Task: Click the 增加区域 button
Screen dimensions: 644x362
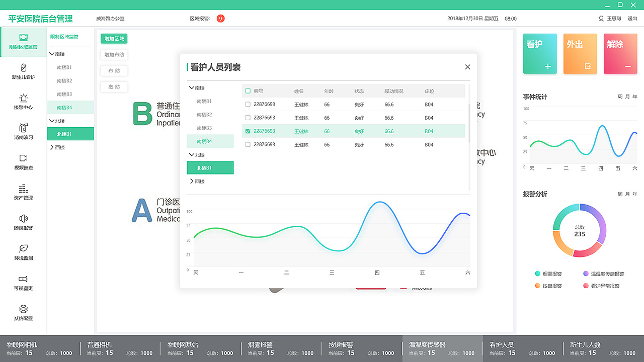Action: click(x=114, y=39)
